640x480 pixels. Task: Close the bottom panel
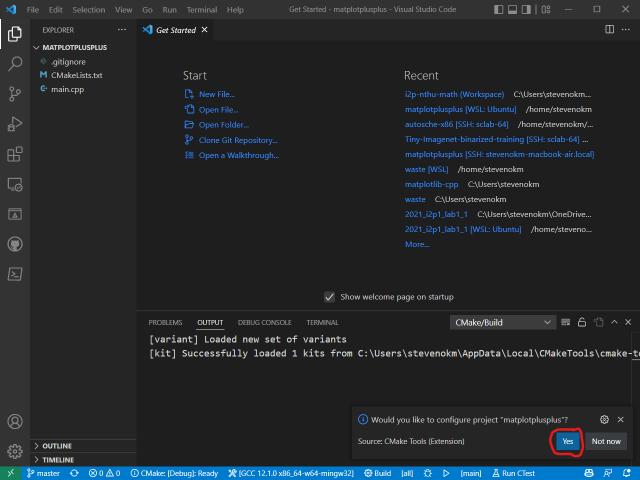coord(628,322)
